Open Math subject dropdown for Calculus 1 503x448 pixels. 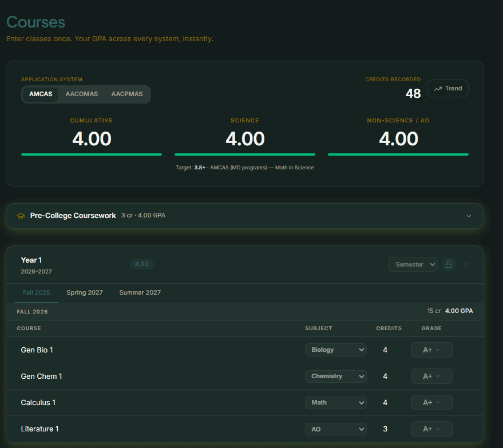point(336,402)
